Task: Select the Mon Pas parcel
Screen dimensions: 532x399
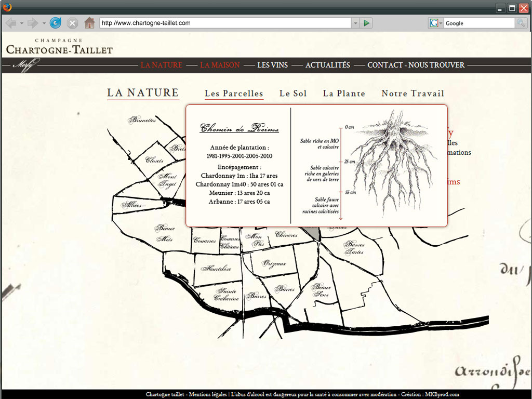Action: 255,240
